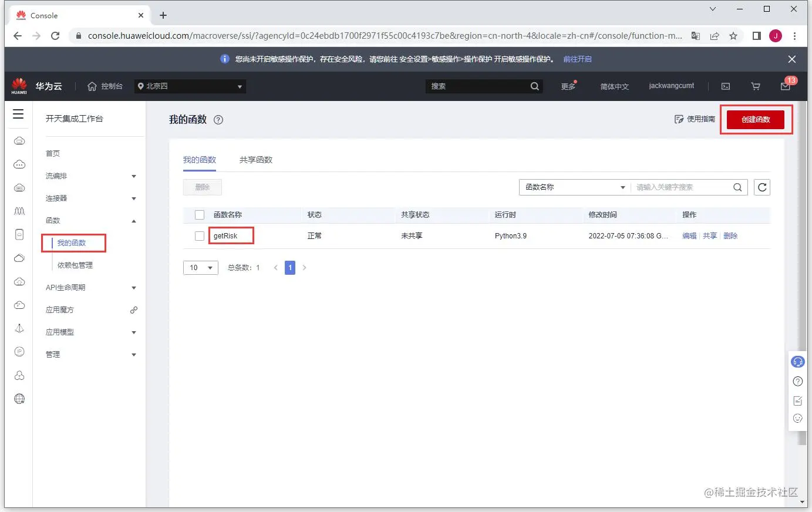
Task: Click the IP circle sidebar icon
Action: (19, 352)
